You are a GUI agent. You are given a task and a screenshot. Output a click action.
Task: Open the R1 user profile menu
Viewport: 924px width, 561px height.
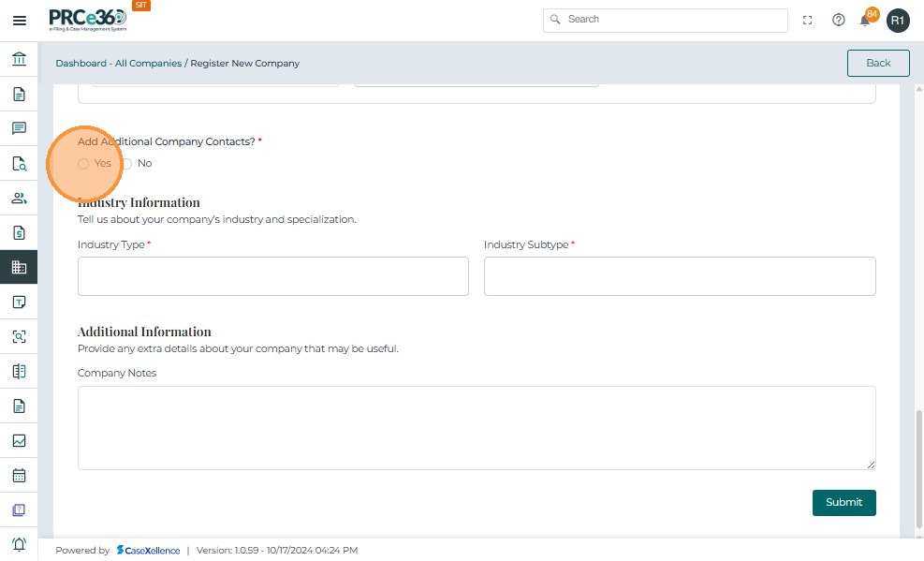898,21
